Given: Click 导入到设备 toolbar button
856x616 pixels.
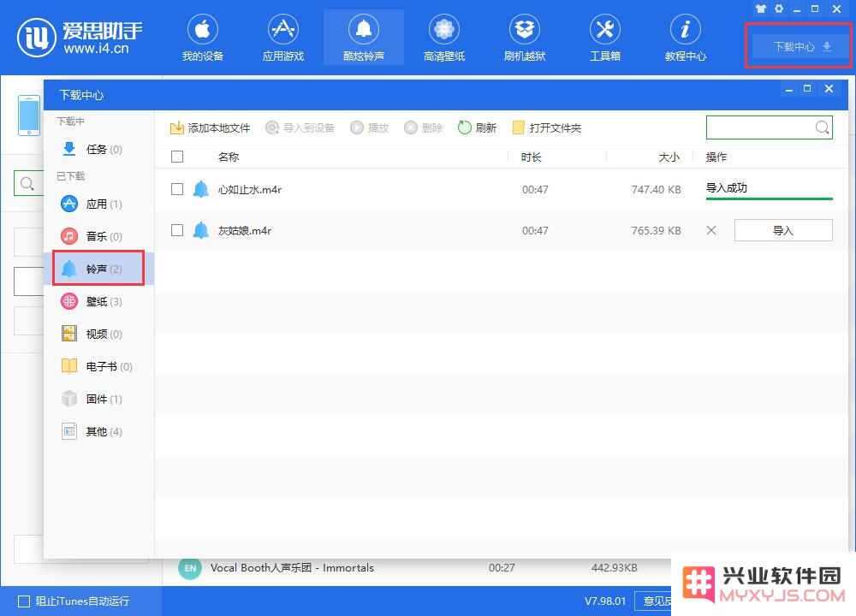Looking at the screenshot, I should [300, 127].
